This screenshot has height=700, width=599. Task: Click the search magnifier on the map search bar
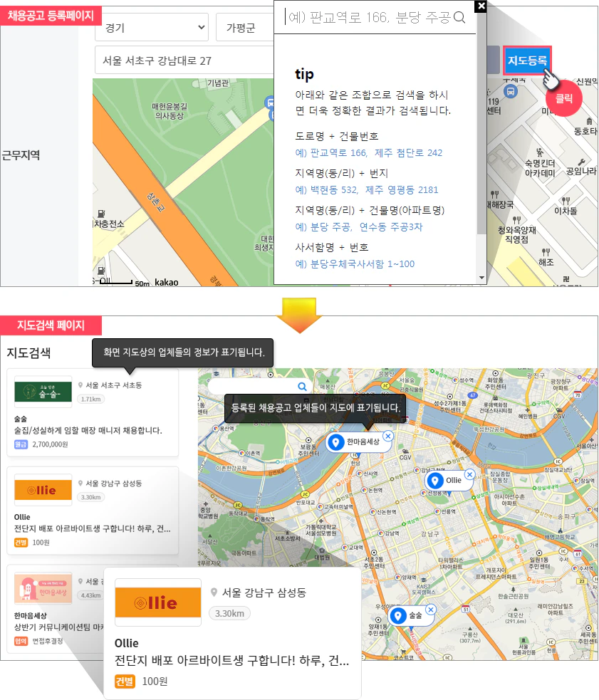[x=302, y=386]
